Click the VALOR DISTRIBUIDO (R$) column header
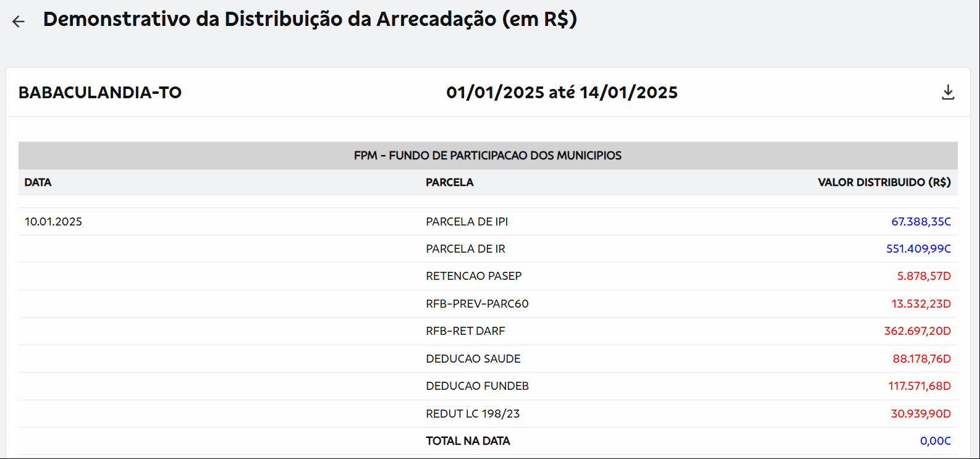Viewport: 980px width, 459px height. pos(884,182)
